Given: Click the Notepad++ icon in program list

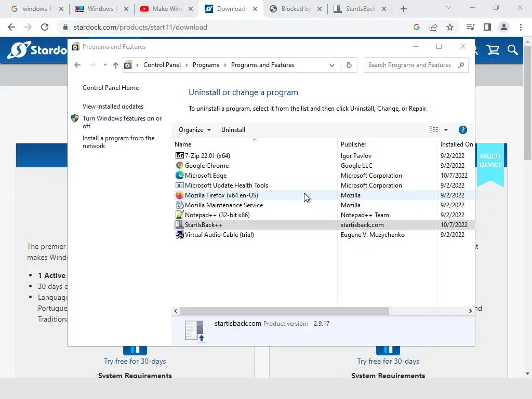Looking at the screenshot, I should tap(179, 215).
